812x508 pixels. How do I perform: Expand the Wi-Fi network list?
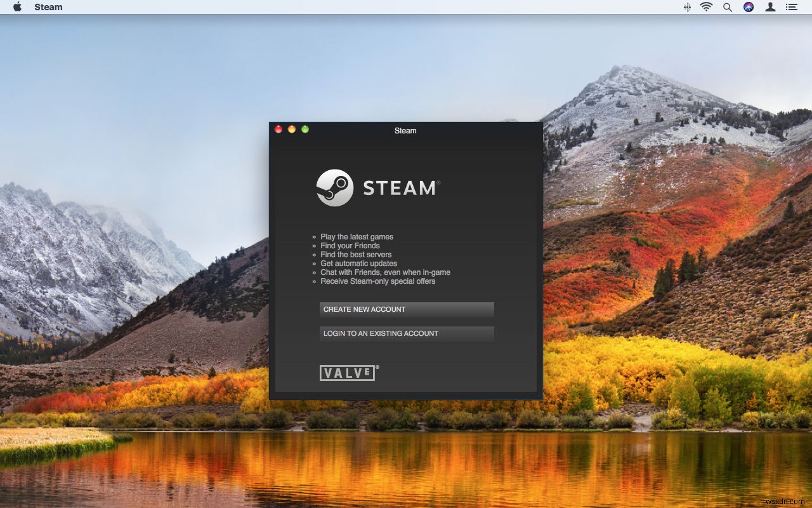(706, 7)
